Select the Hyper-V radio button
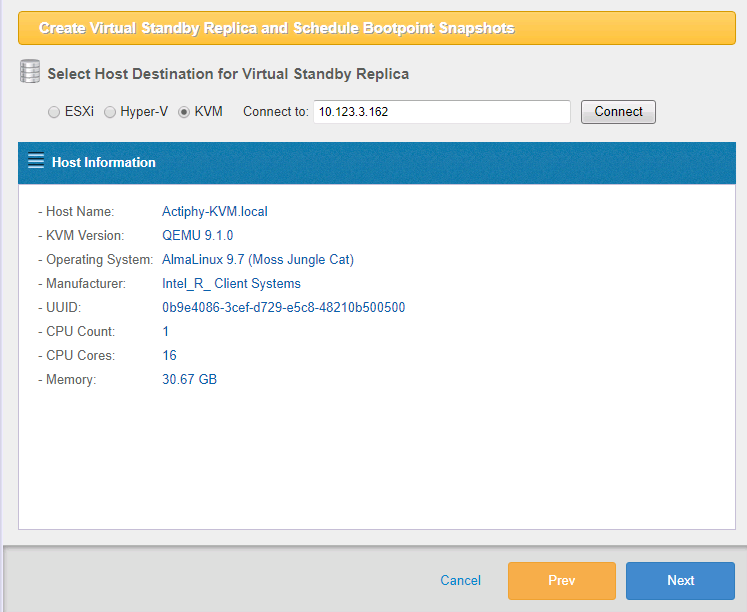Screen dimensions: 747x612 pos(110,112)
